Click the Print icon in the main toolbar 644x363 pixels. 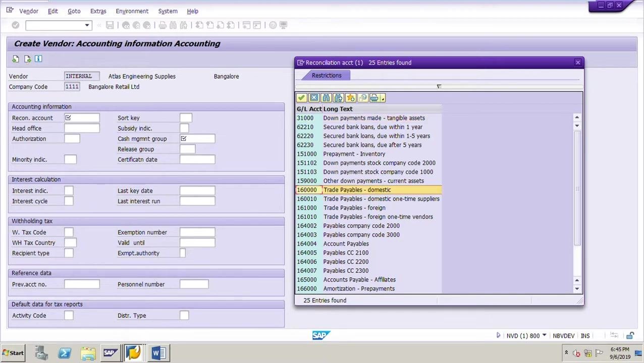click(163, 25)
